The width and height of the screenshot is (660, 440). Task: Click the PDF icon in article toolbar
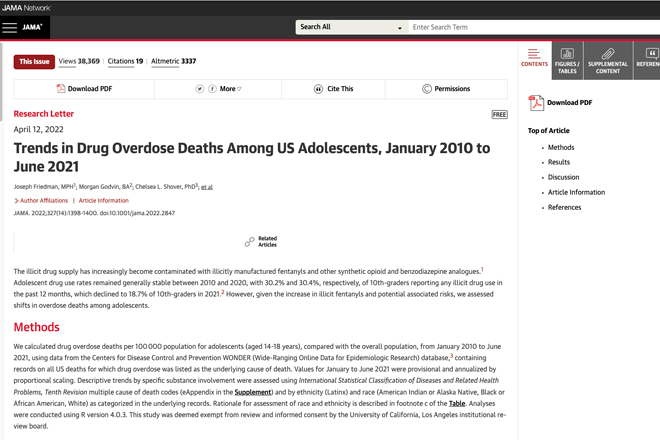point(61,88)
